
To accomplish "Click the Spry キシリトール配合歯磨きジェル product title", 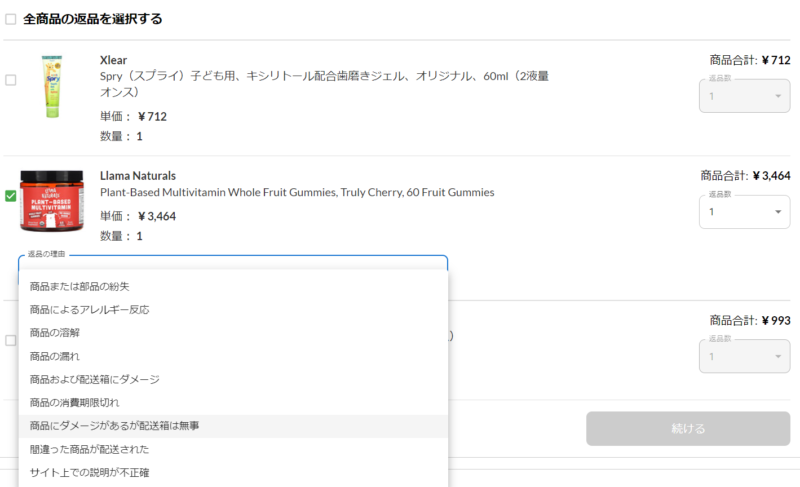I will click(x=324, y=84).
